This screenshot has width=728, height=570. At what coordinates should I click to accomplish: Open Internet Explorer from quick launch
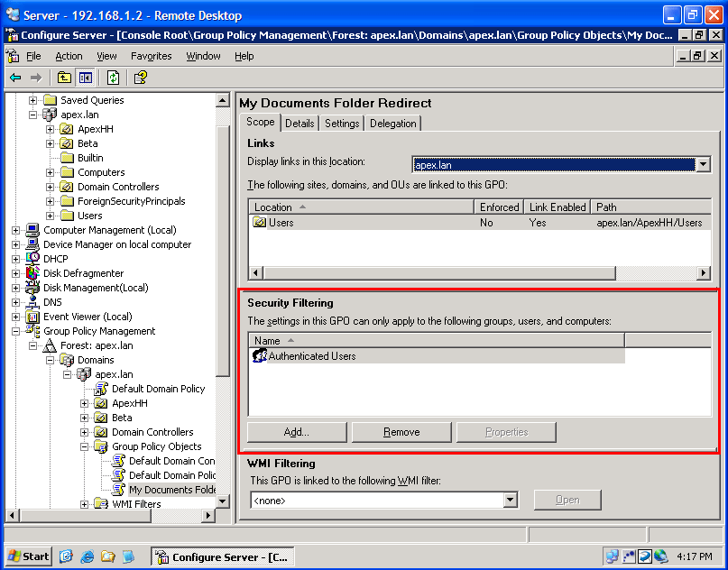87,556
